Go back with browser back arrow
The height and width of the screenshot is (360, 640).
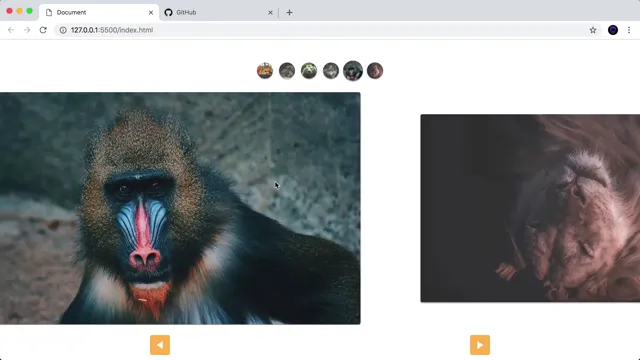pyautogui.click(x=11, y=30)
